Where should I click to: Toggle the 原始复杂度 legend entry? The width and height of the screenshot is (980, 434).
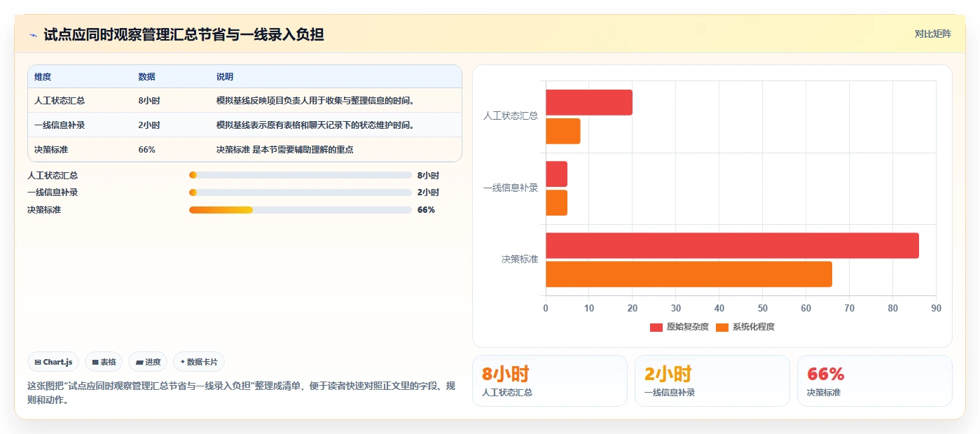679,327
